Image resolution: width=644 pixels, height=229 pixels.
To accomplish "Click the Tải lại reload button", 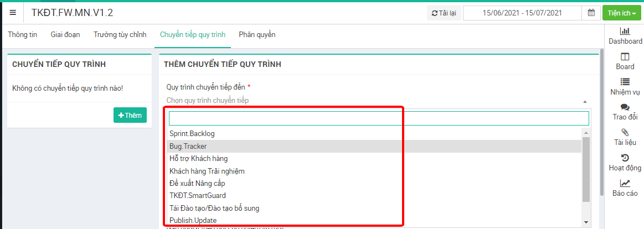I will 444,13.
